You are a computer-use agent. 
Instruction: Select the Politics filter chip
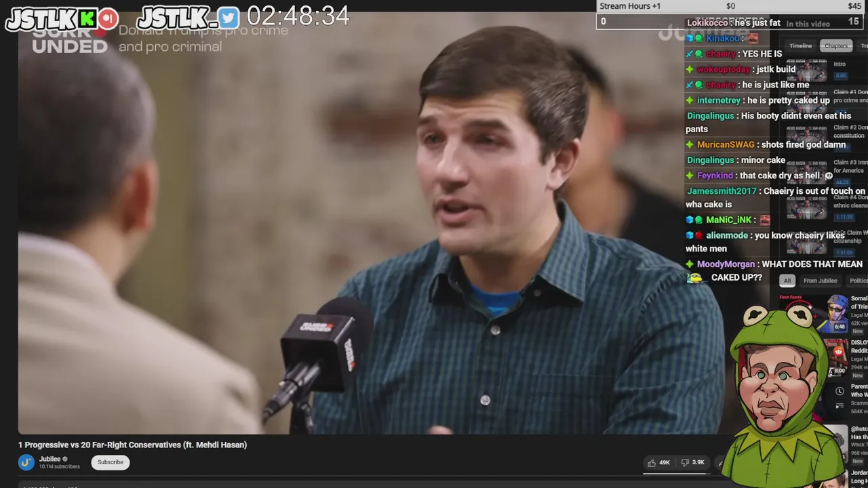(859, 281)
